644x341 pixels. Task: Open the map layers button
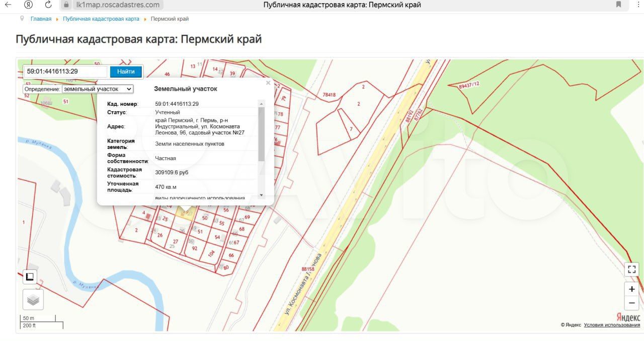coord(33,300)
